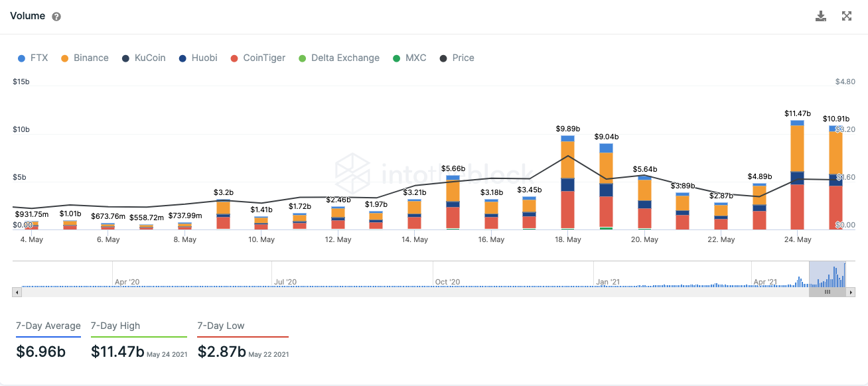Click the $737.99m volume label
868x386 pixels.
(184, 216)
